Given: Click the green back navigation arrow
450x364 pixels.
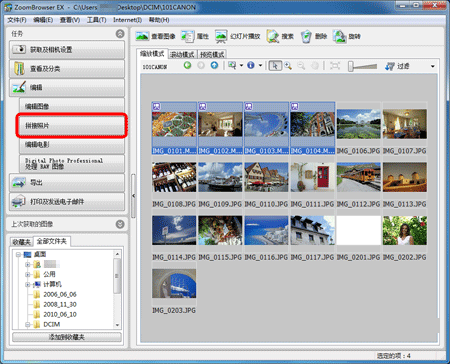Looking at the screenshot, I should pos(187,65).
